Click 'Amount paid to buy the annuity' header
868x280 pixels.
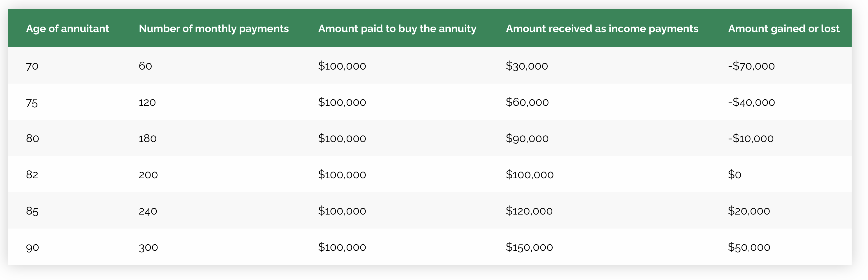click(397, 29)
